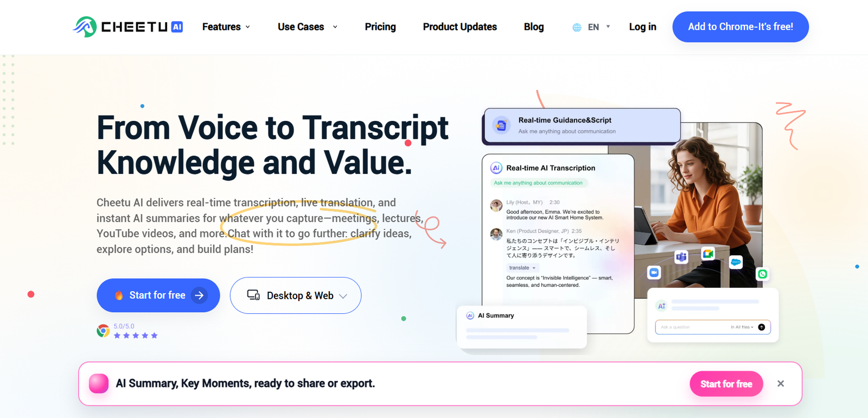This screenshot has height=418, width=868.
Task: Click the Zoom app icon
Action: point(654,272)
